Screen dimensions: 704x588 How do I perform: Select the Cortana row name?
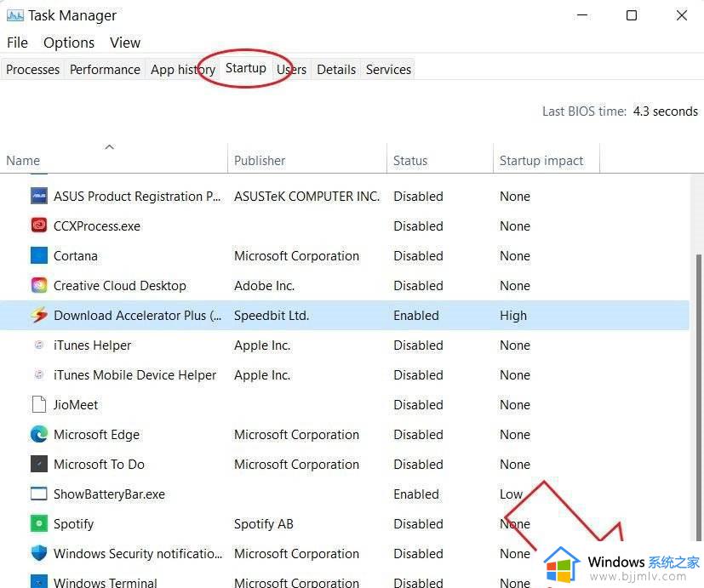(76, 256)
